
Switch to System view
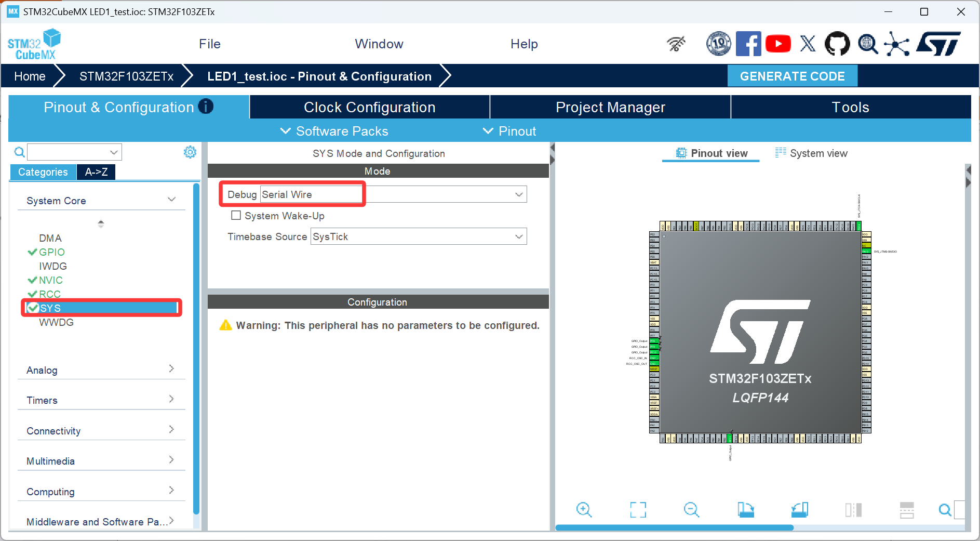811,153
